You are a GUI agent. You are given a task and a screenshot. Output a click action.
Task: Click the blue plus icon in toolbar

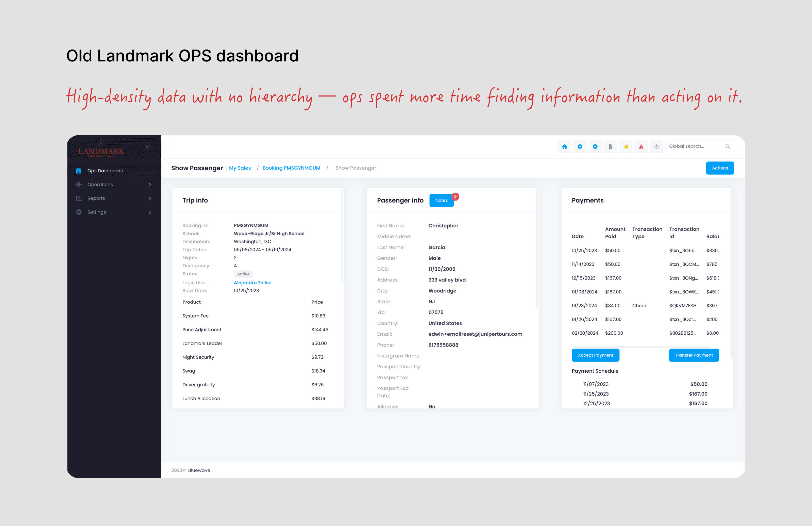pos(595,146)
